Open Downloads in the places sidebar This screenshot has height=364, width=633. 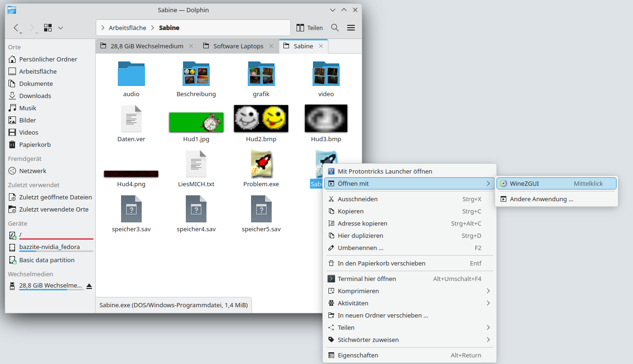[35, 96]
